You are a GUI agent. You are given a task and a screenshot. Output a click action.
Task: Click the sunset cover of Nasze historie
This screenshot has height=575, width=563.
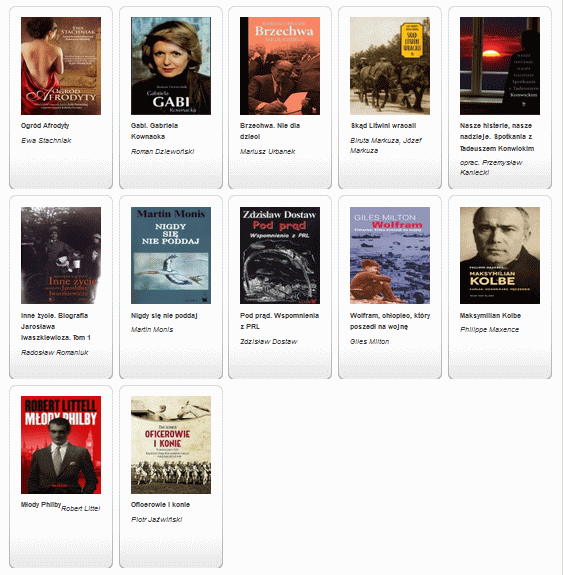(x=500, y=66)
